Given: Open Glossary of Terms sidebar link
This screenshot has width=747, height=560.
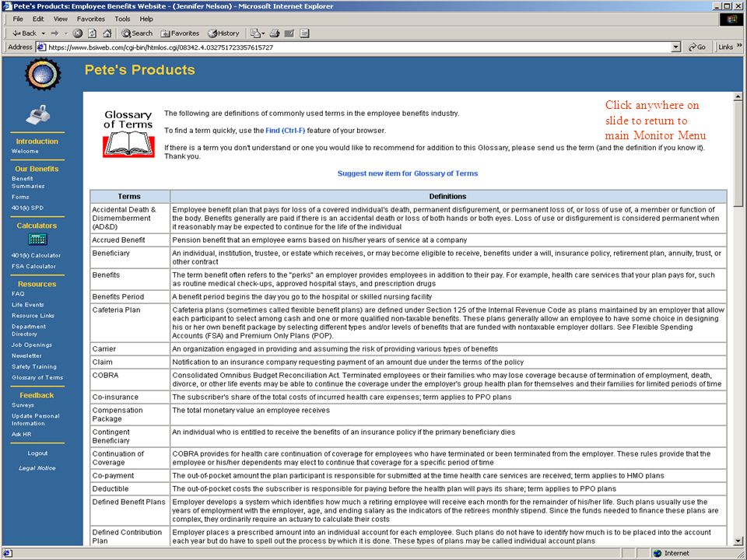Looking at the screenshot, I should point(37,378).
